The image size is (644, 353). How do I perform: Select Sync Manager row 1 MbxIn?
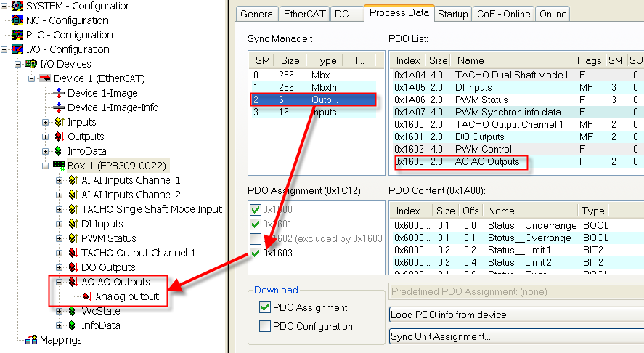tap(313, 88)
